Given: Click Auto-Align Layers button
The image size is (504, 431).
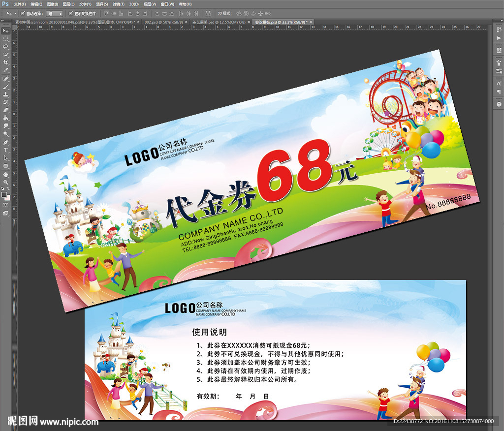Looking at the screenshot, I should [x=208, y=13].
